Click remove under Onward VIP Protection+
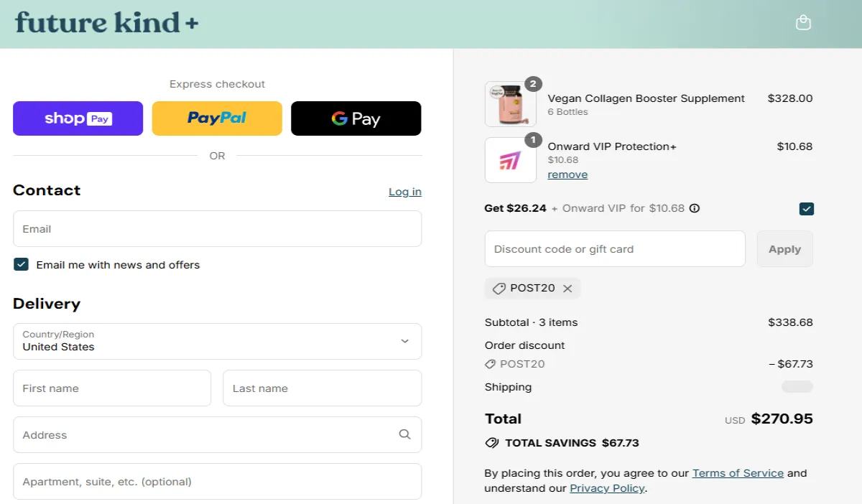Viewport: 862px width, 504px height. click(567, 174)
